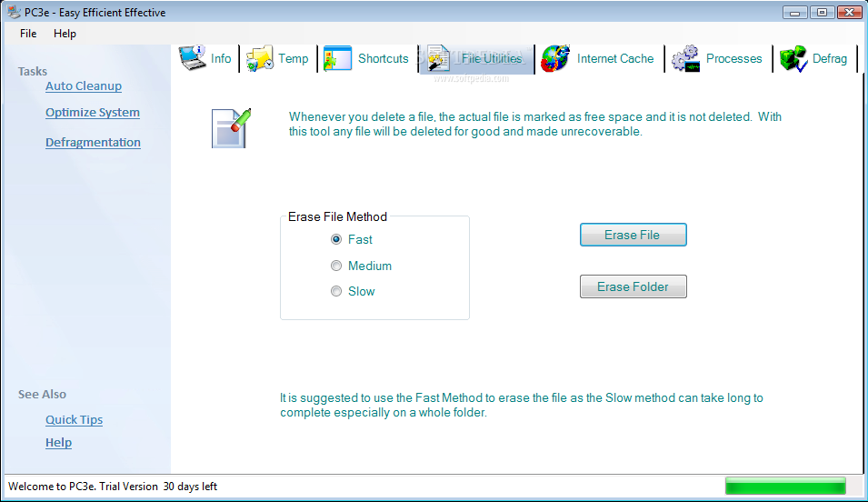Image resolution: width=868 pixels, height=502 pixels.
Task: Open the Defragmentation task link
Action: point(93,143)
